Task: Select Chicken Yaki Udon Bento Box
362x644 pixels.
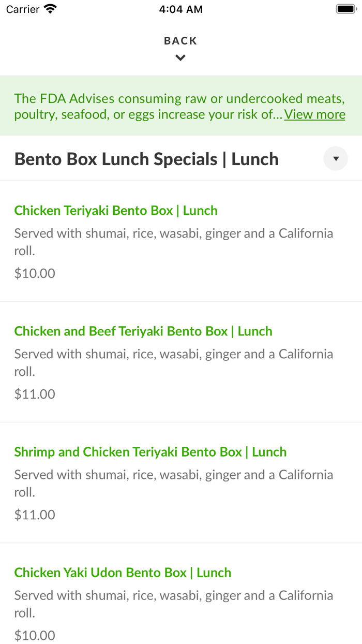Action: [x=123, y=573]
